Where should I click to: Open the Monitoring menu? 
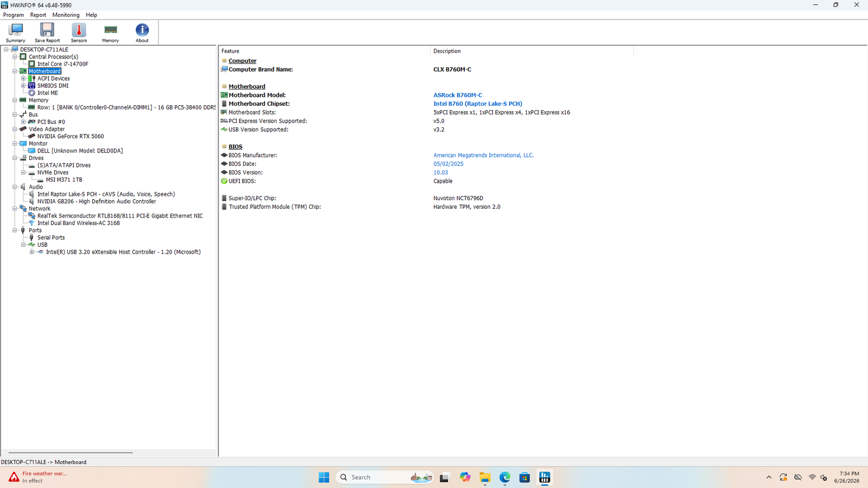click(66, 15)
